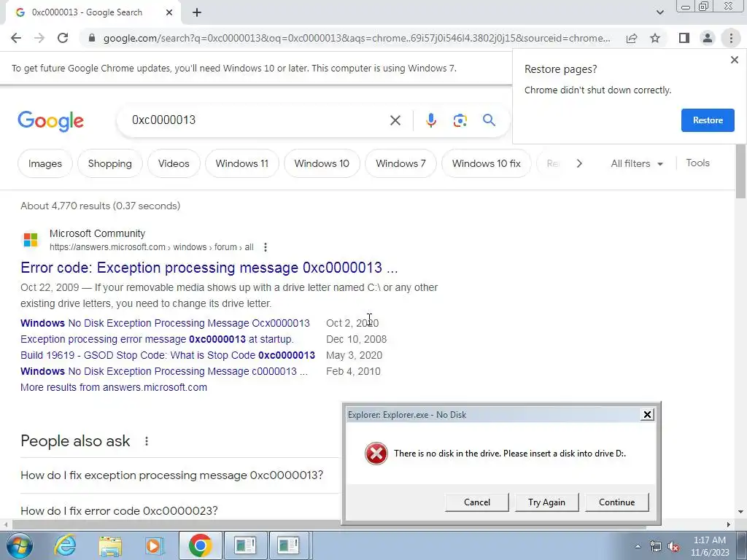
Task: Open search Tools
Action: click(697, 163)
